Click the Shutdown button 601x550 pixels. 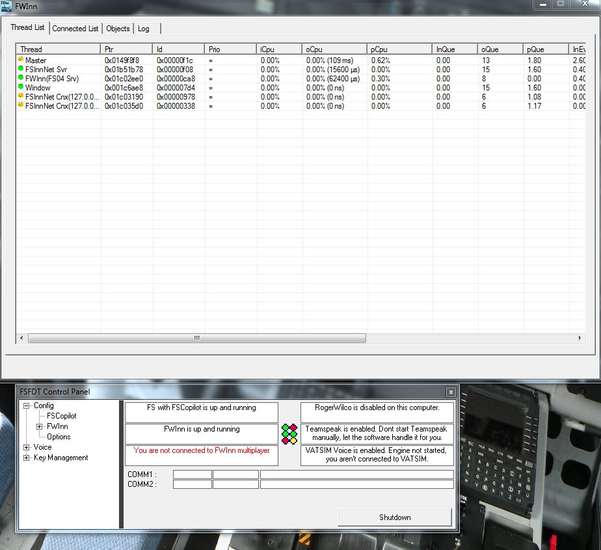[394, 517]
